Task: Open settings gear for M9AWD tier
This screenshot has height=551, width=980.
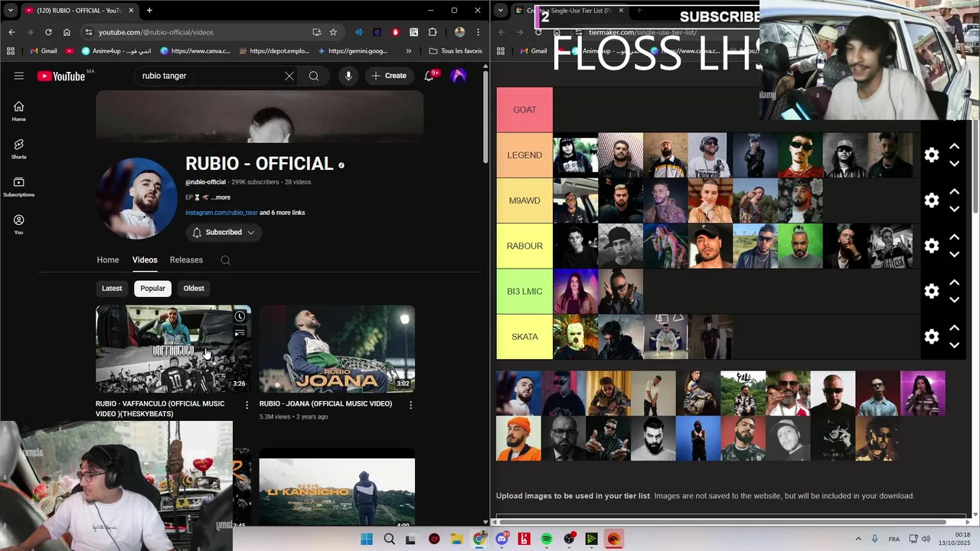Action: [932, 201]
